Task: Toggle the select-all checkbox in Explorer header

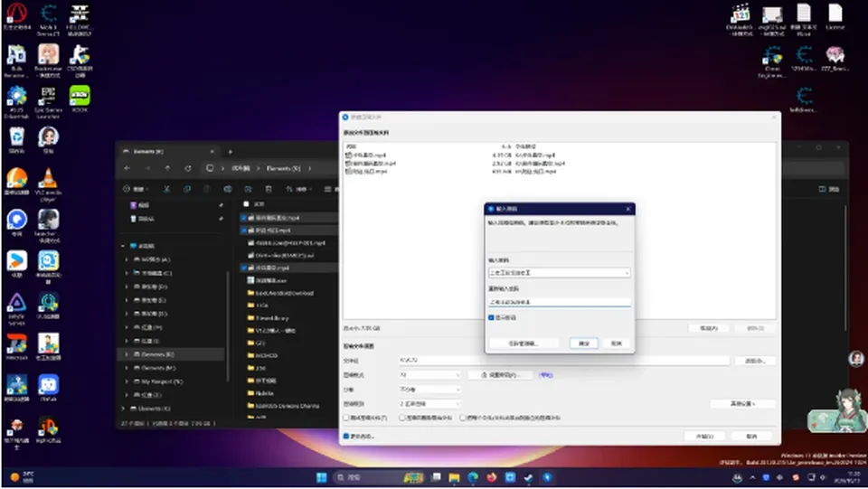Action: (246, 204)
